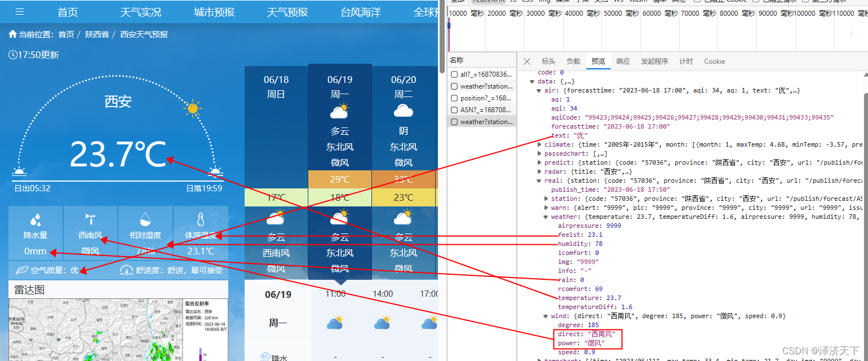Open 城市预报 in the top navigation
The width and height of the screenshot is (868, 361).
click(x=214, y=12)
